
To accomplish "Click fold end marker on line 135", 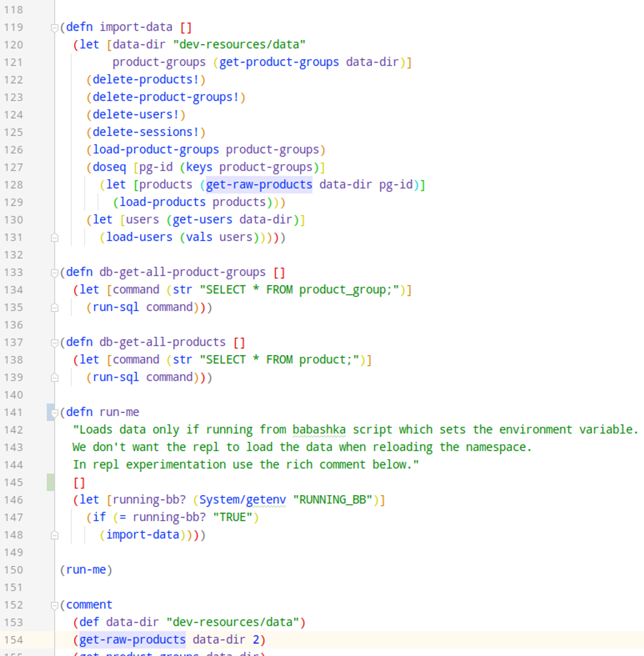I will (x=55, y=308).
